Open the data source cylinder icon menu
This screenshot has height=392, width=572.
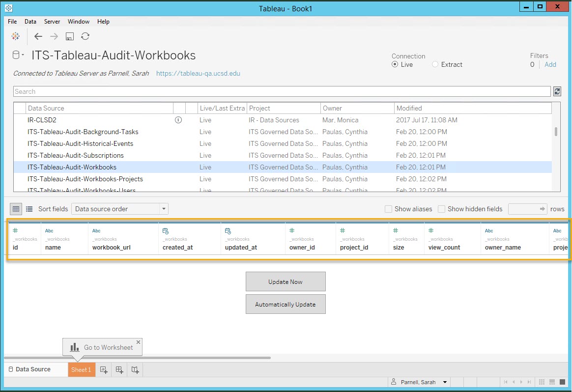coord(18,55)
